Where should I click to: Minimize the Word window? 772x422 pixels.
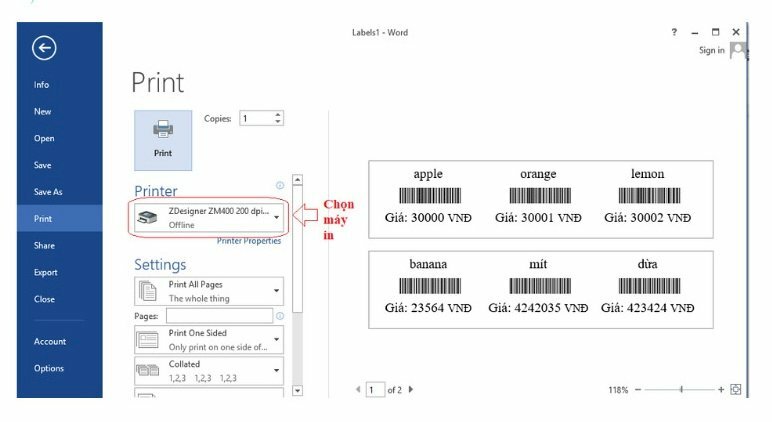coord(695,32)
